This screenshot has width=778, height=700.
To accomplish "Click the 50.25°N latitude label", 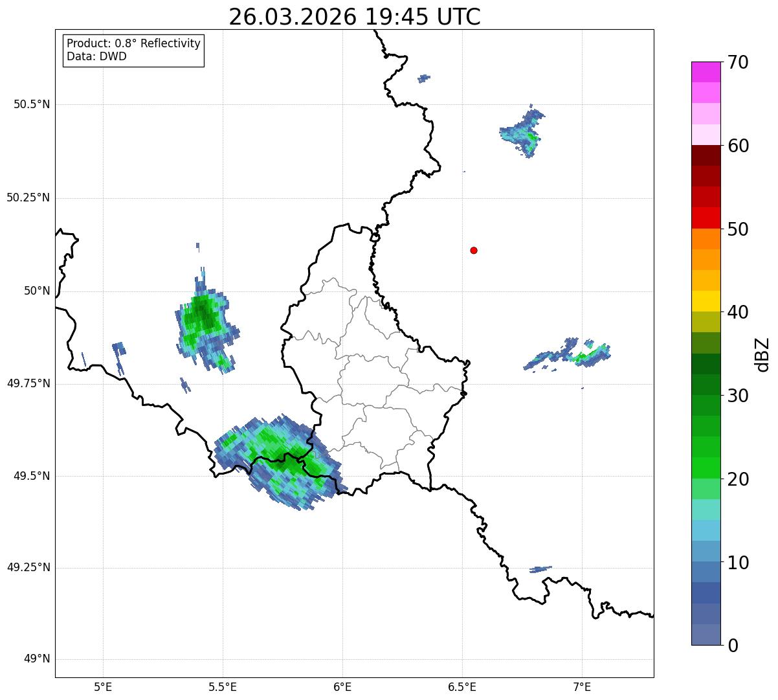I will [x=28, y=198].
